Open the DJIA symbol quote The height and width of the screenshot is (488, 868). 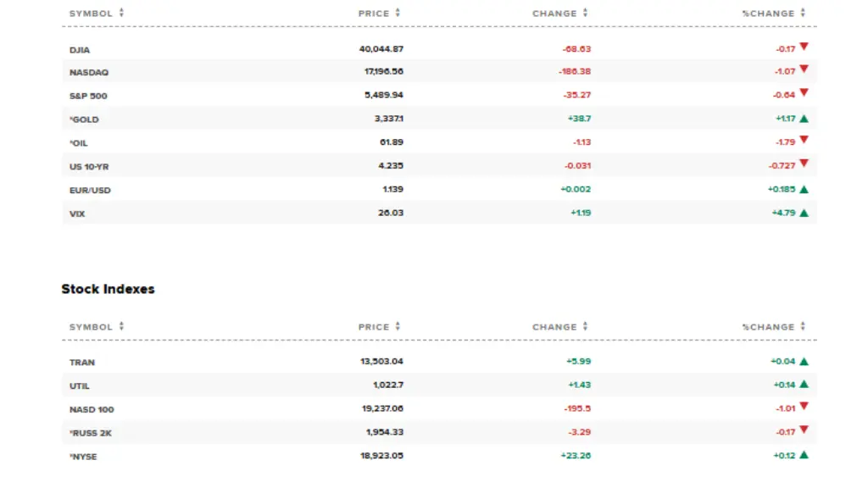79,50
